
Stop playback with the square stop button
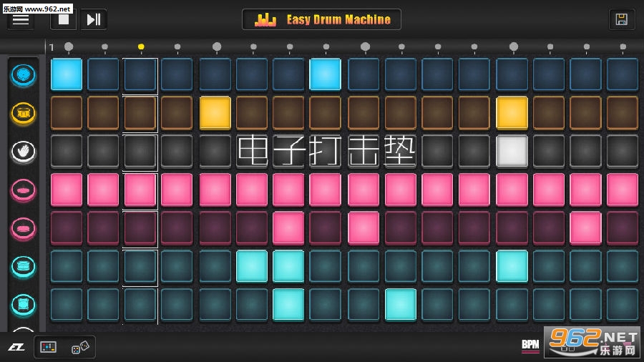tap(63, 19)
